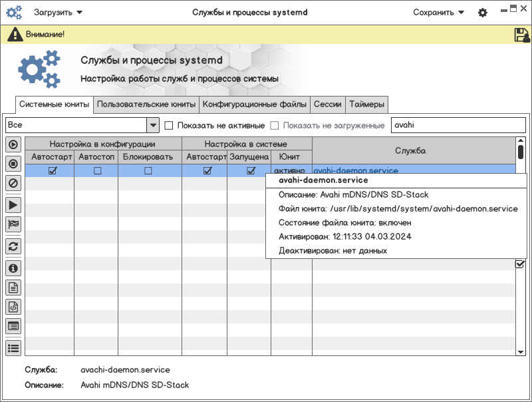Screen dimensions: 532x402
Task: Click the code file icon in sidebar
Action: pos(13,307)
